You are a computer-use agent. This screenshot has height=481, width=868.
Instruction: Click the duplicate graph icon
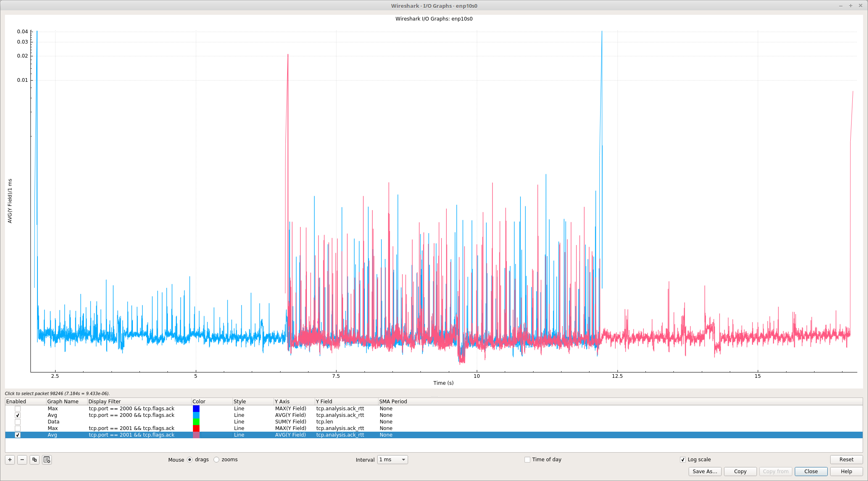pos(35,460)
